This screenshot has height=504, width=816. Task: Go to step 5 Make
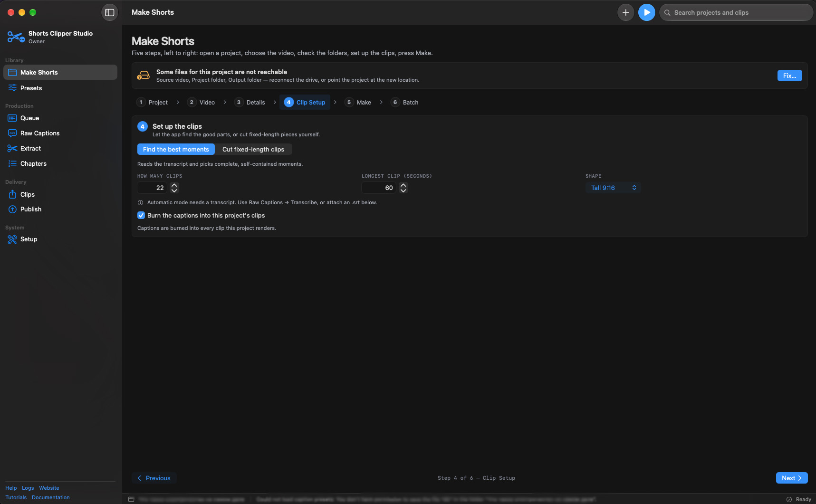(x=358, y=102)
